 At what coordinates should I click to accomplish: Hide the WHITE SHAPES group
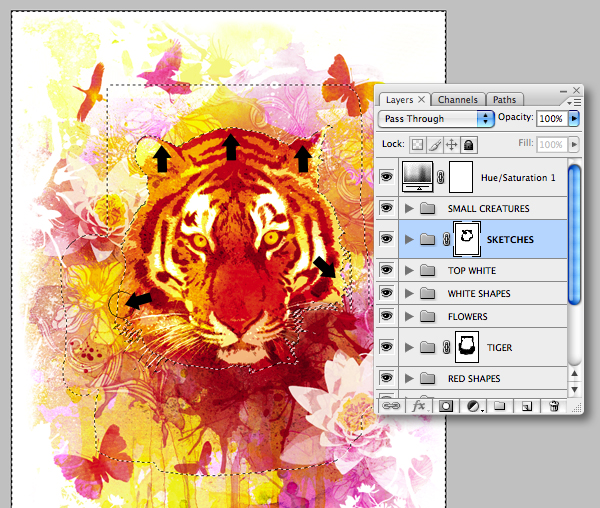[386, 293]
